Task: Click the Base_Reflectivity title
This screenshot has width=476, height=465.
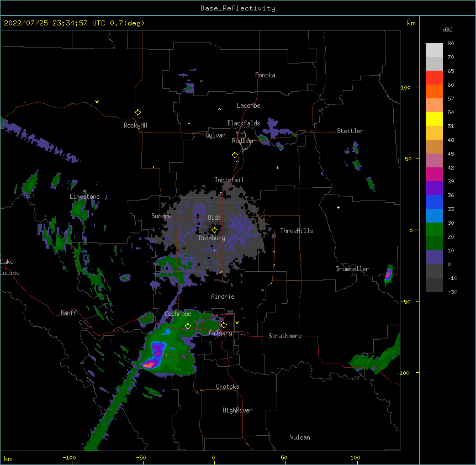Action: click(238, 8)
